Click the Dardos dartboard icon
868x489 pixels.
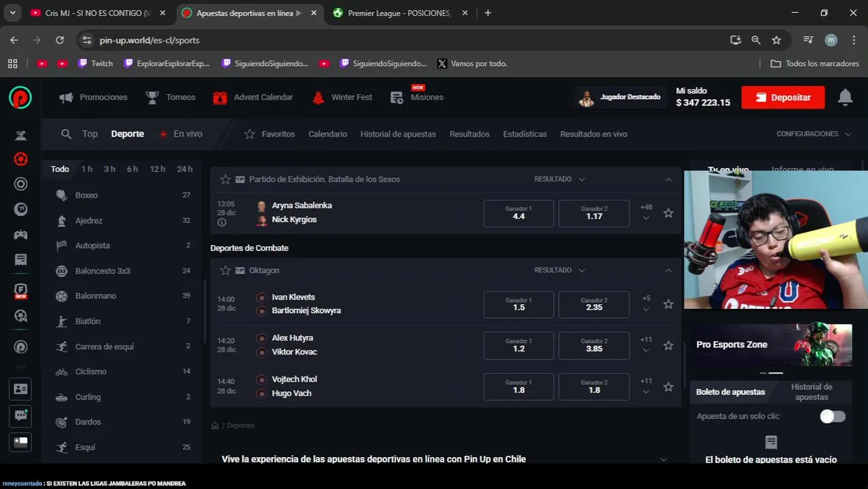(62, 422)
